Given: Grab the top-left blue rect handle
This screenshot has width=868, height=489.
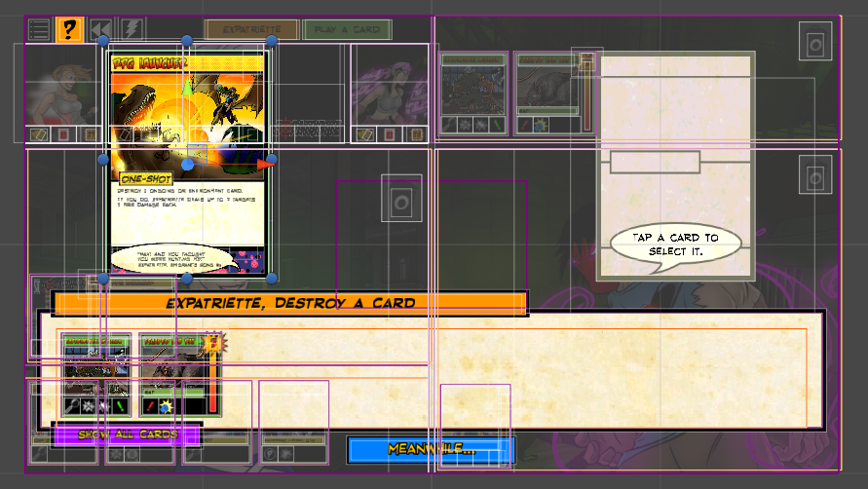Looking at the screenshot, I should pos(103,41).
